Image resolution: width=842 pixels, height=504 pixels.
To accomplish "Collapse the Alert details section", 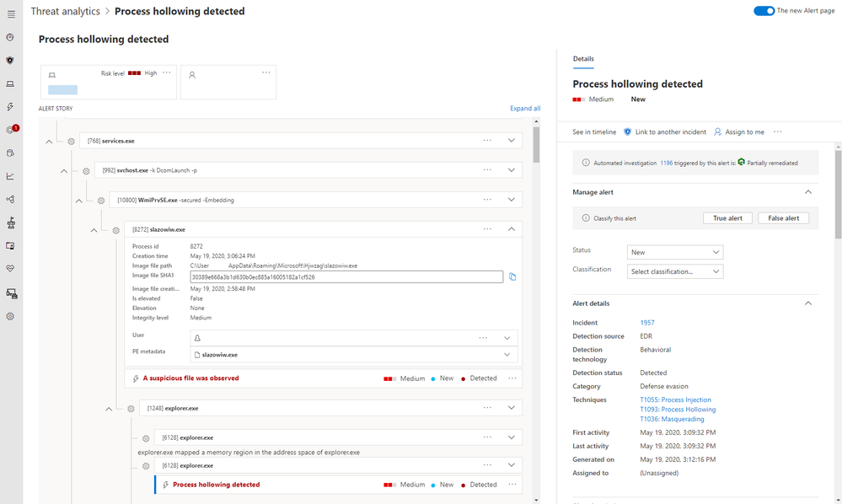I will point(808,303).
